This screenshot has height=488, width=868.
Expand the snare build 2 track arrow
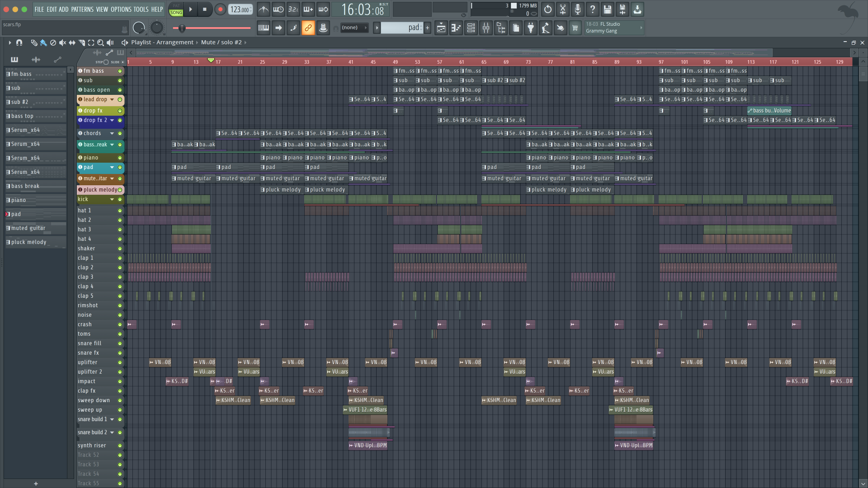coord(112,432)
